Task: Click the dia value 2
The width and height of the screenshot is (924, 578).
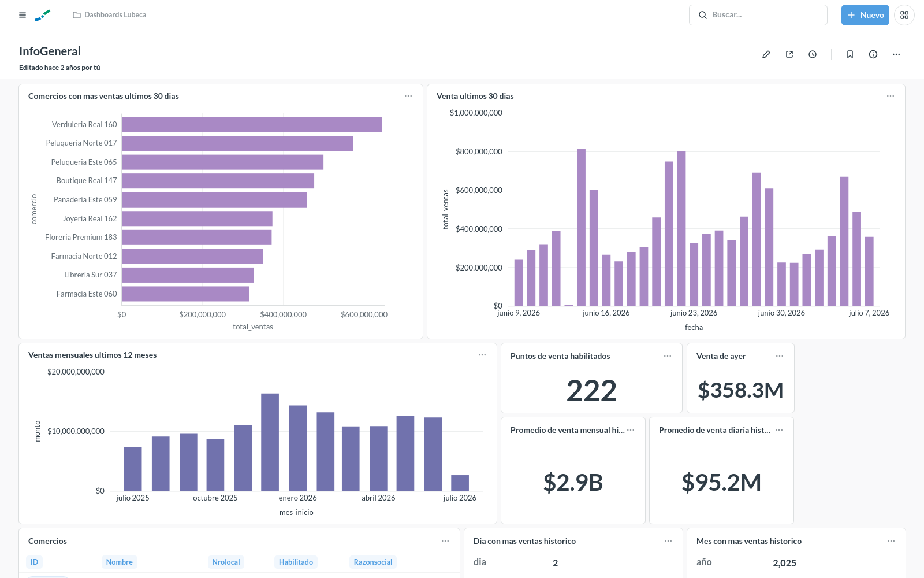Action: 555,563
